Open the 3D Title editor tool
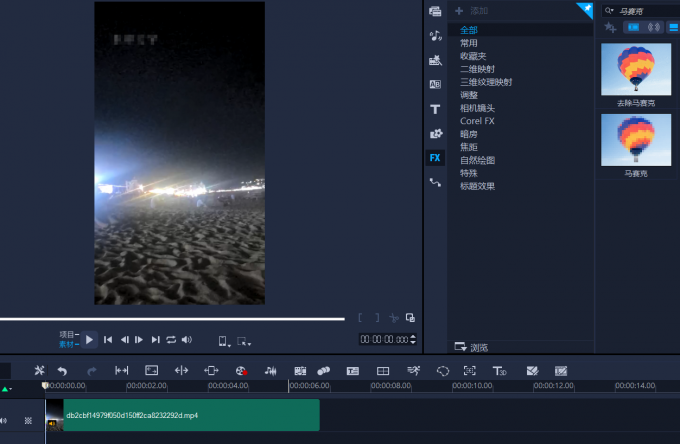Screen dimensions: 680x444 coord(500,370)
